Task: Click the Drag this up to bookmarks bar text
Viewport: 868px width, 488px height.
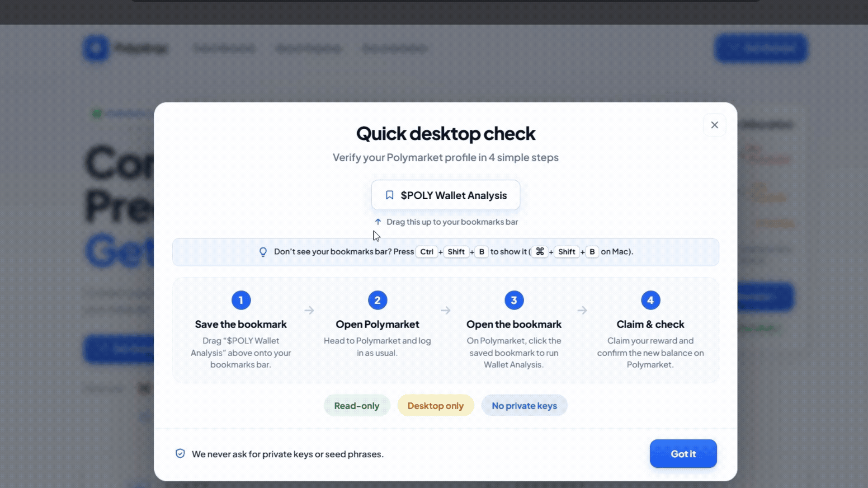Action: pyautogui.click(x=452, y=222)
